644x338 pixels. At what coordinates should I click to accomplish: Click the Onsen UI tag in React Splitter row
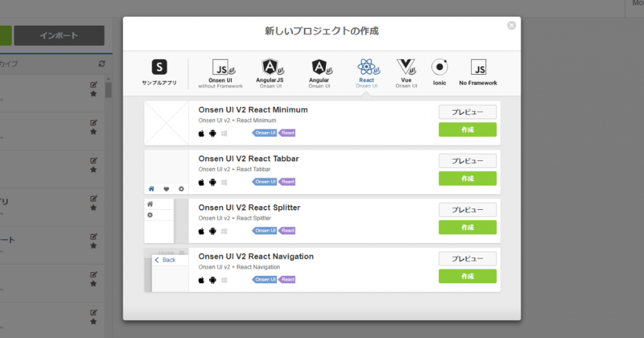(x=265, y=231)
